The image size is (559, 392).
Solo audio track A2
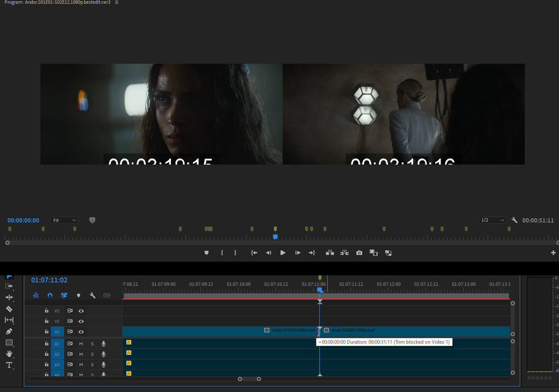point(92,354)
